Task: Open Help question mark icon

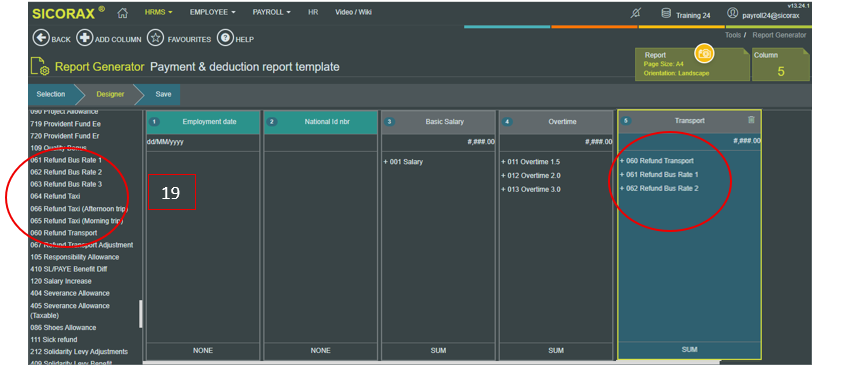Action: (225, 38)
